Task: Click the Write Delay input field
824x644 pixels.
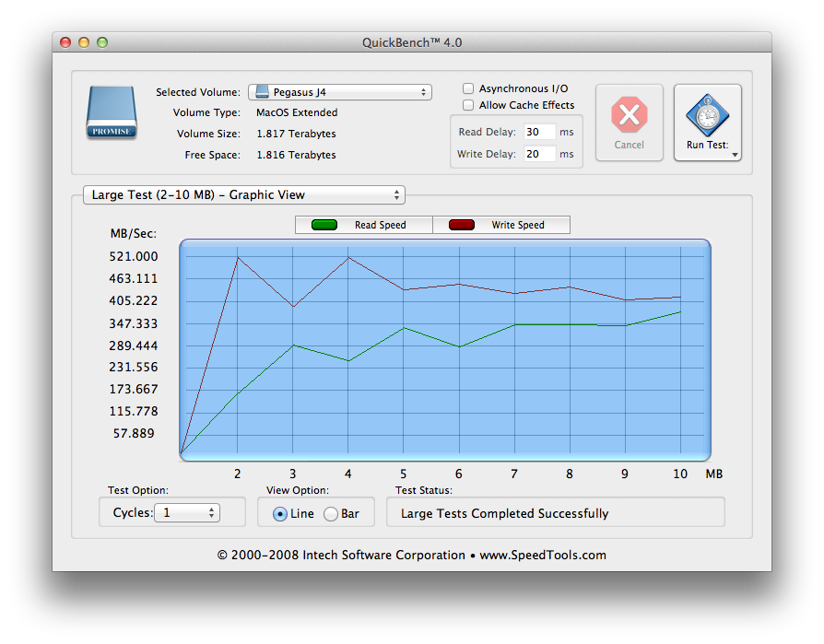Action: [539, 154]
